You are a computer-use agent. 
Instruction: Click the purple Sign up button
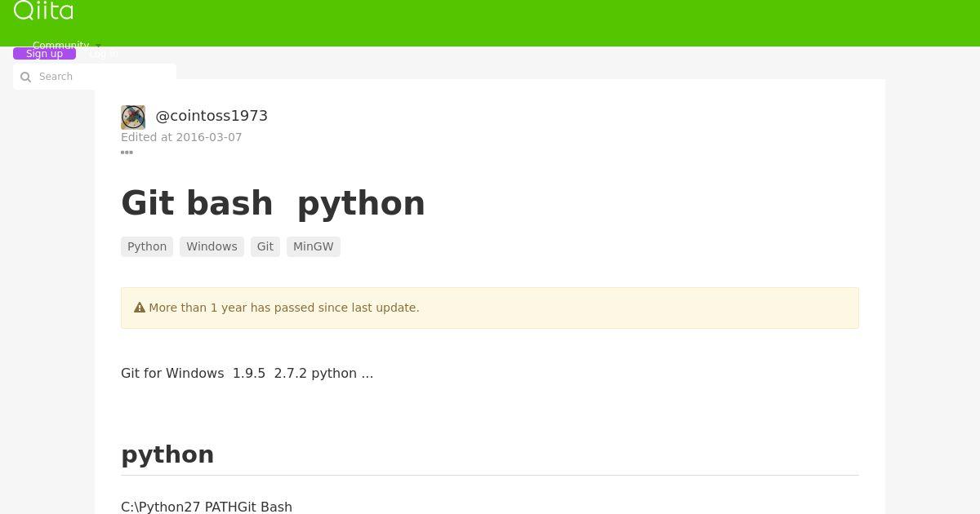[x=44, y=54]
